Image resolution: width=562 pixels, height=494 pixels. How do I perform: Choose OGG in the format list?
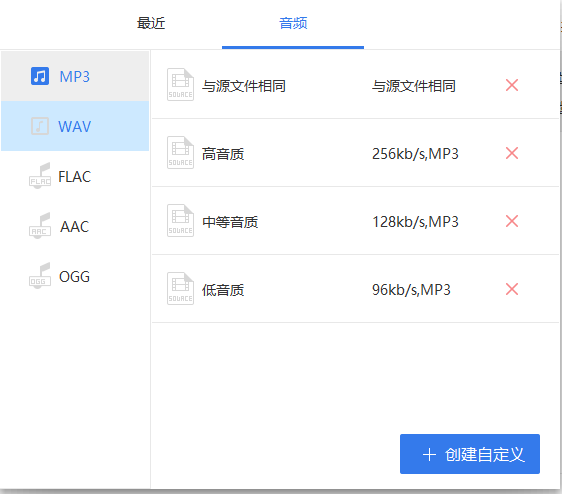coord(75,276)
